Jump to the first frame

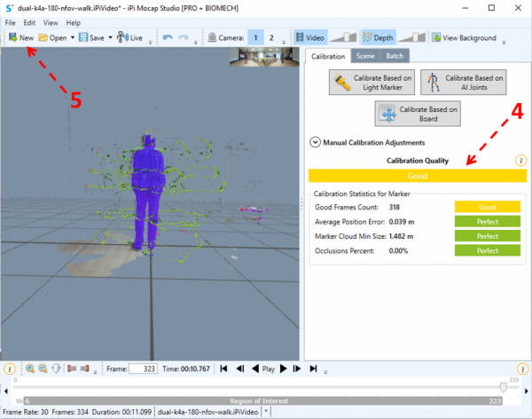click(x=223, y=368)
